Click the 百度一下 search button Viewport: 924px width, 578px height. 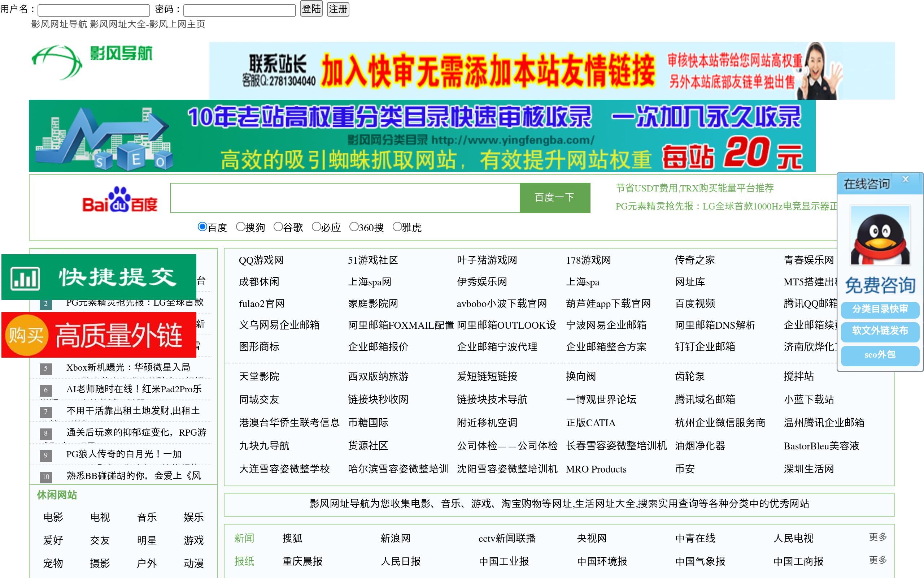pyautogui.click(x=555, y=198)
